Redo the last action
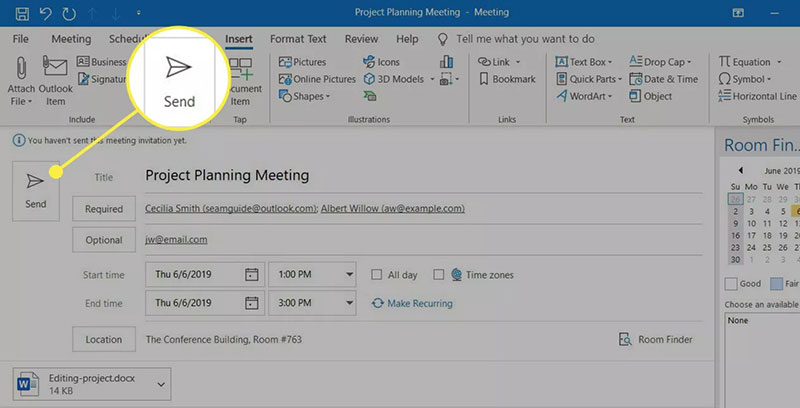 pyautogui.click(x=69, y=13)
